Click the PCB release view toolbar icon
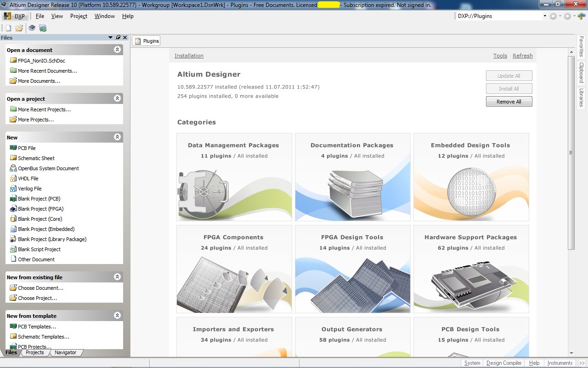 point(43,28)
